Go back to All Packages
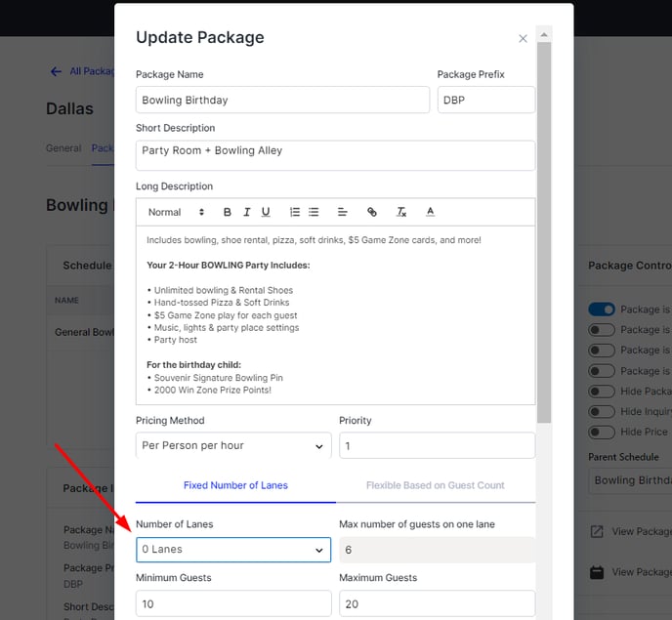672x620 pixels. coord(82,71)
